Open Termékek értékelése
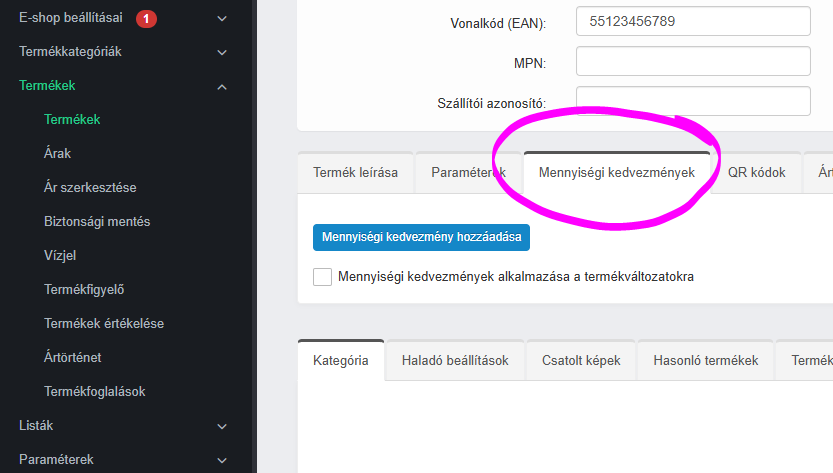This screenshot has width=833, height=473. pyautogui.click(x=104, y=324)
